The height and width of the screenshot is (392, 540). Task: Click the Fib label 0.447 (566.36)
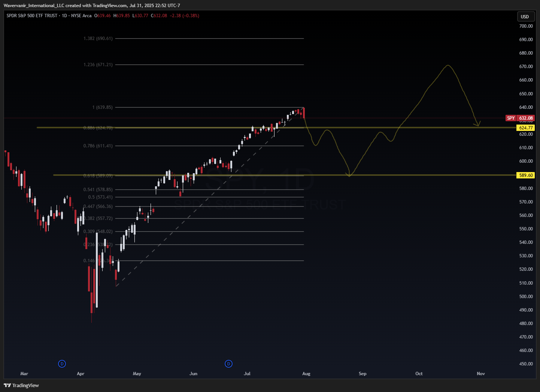(x=98, y=206)
